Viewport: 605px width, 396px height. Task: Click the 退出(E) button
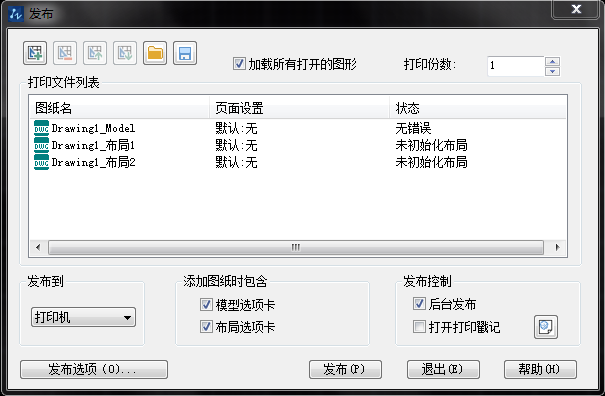(x=443, y=369)
